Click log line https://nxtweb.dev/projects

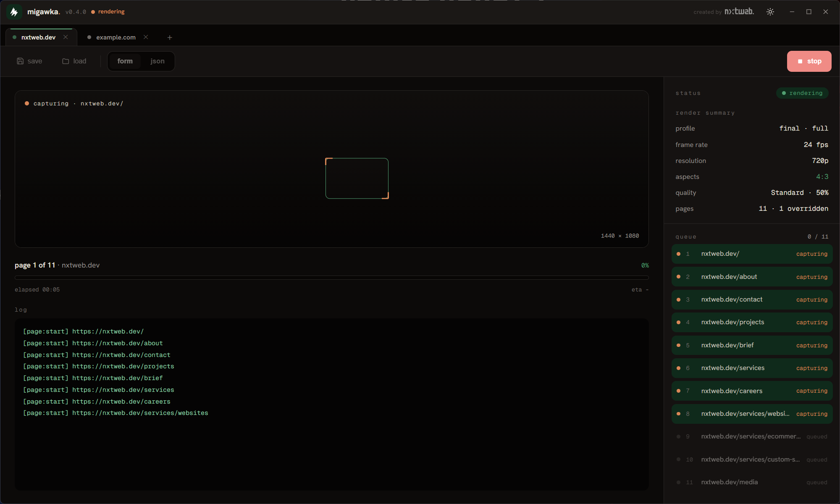click(x=99, y=366)
